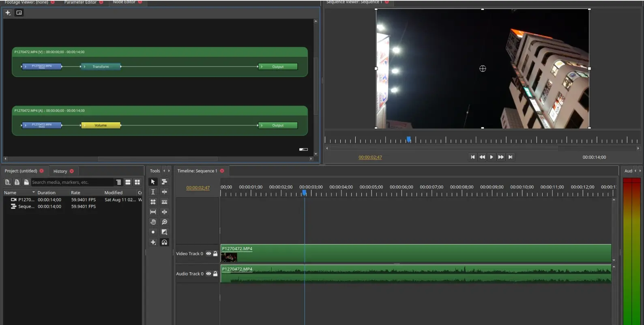Image resolution: width=644 pixels, height=325 pixels.
Task: Select the Transition tool
Action: pyautogui.click(x=164, y=232)
